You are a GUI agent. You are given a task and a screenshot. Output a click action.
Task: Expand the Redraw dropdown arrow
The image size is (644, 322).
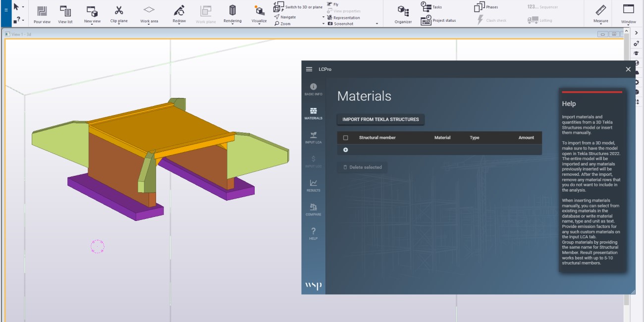(179, 24)
